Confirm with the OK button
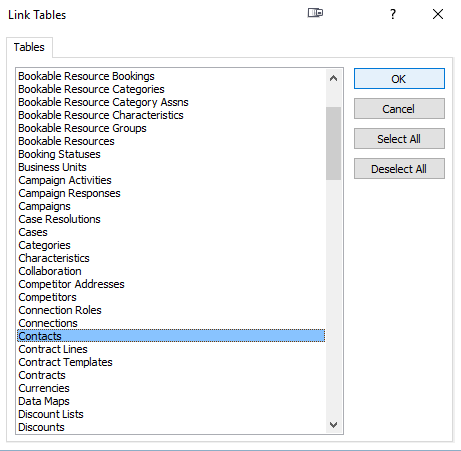 (x=399, y=79)
